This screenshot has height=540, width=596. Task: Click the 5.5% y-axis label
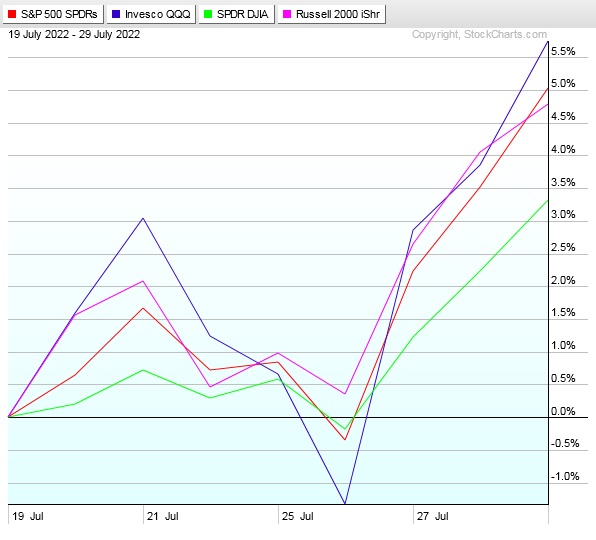(563, 51)
